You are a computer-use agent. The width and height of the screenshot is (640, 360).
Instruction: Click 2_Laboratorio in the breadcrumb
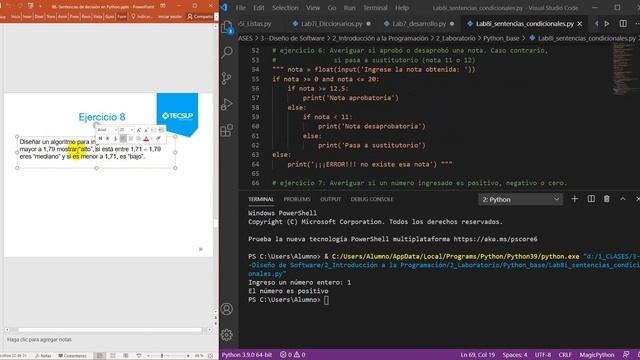(x=456, y=38)
